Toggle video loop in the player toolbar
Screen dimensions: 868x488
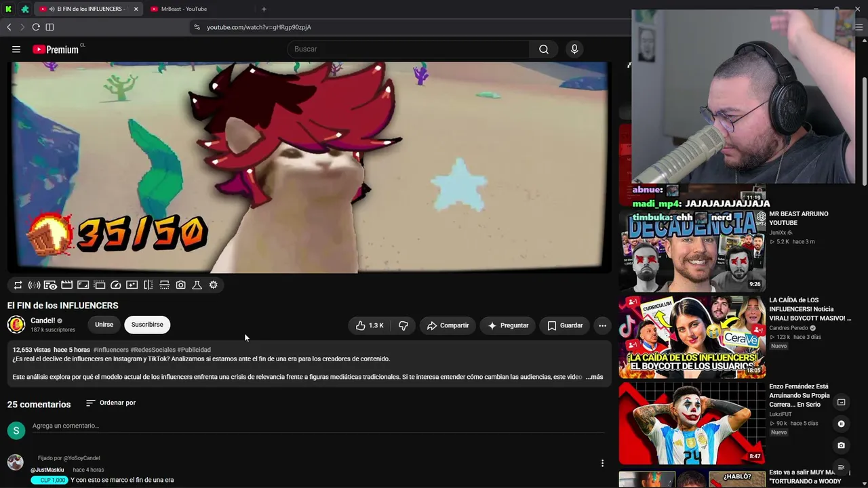[18, 285]
